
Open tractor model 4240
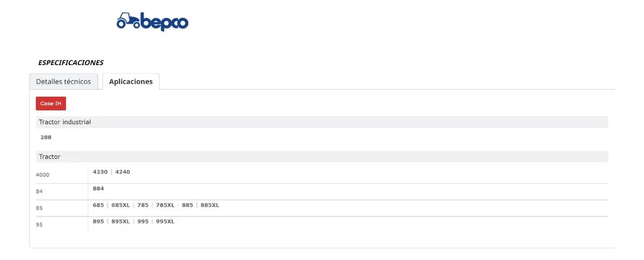(122, 172)
